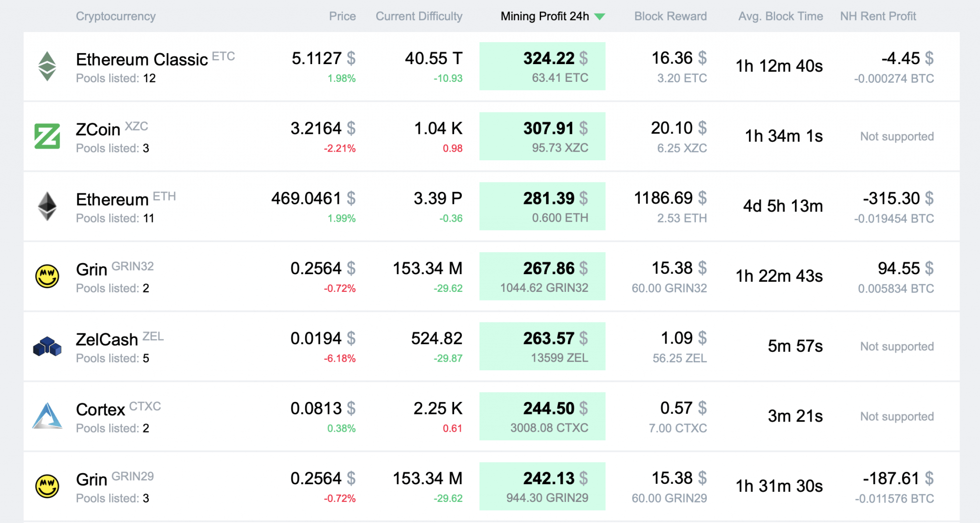The image size is (980, 523).
Task: Click the Grin GRIN29 smiley icon
Action: tap(48, 486)
